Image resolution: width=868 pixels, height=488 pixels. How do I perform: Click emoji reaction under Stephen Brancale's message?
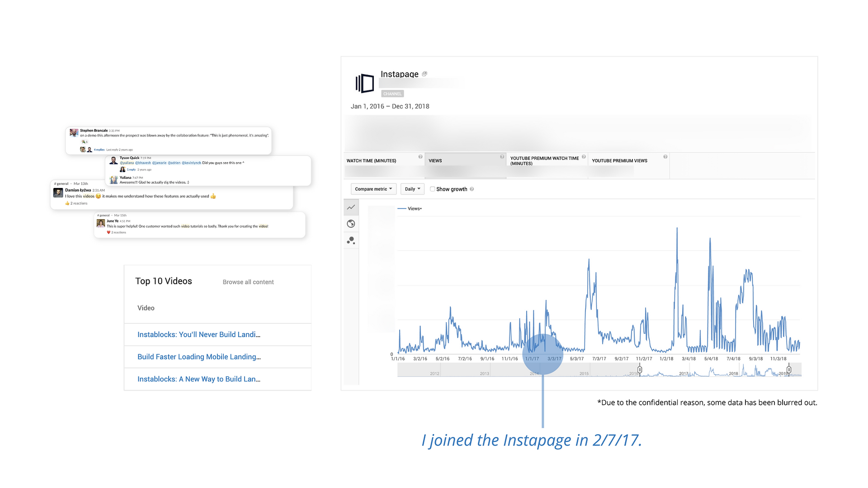pyautogui.click(x=84, y=142)
